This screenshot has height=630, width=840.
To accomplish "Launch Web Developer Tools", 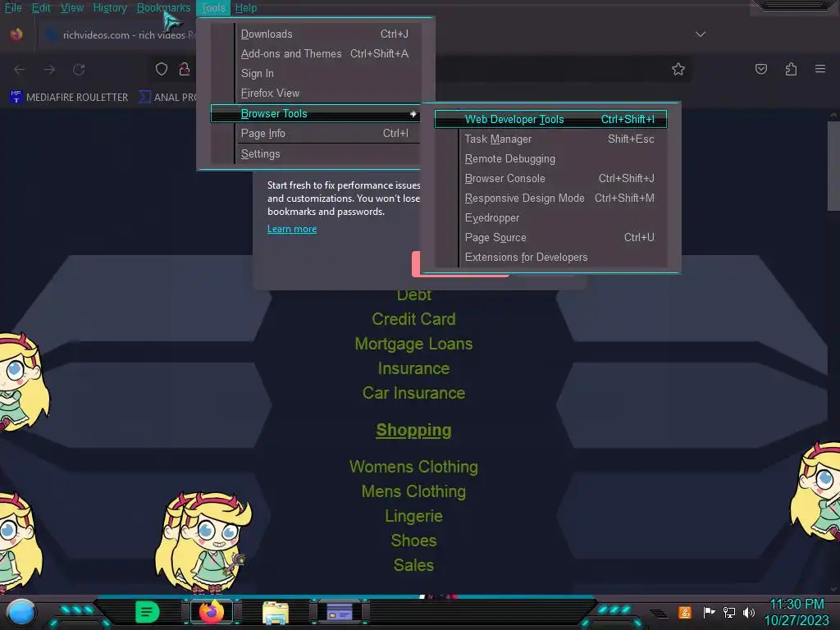I will [x=550, y=119].
